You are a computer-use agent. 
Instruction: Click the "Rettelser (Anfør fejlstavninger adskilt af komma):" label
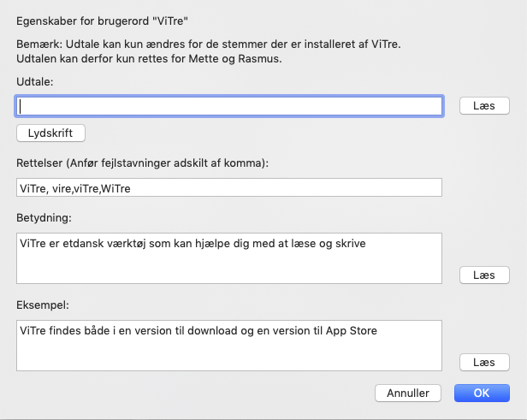(143, 163)
